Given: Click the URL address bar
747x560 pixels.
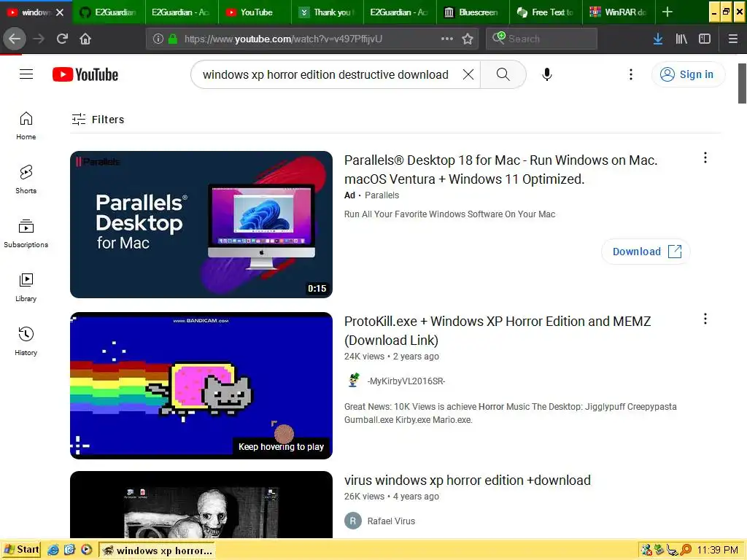Looking at the screenshot, I should pos(311,39).
